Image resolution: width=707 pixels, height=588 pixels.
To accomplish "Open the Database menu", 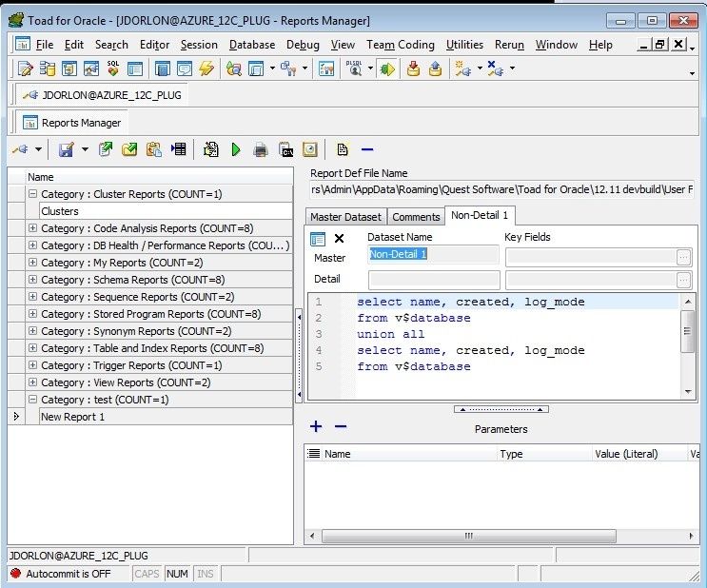I will click(x=252, y=45).
